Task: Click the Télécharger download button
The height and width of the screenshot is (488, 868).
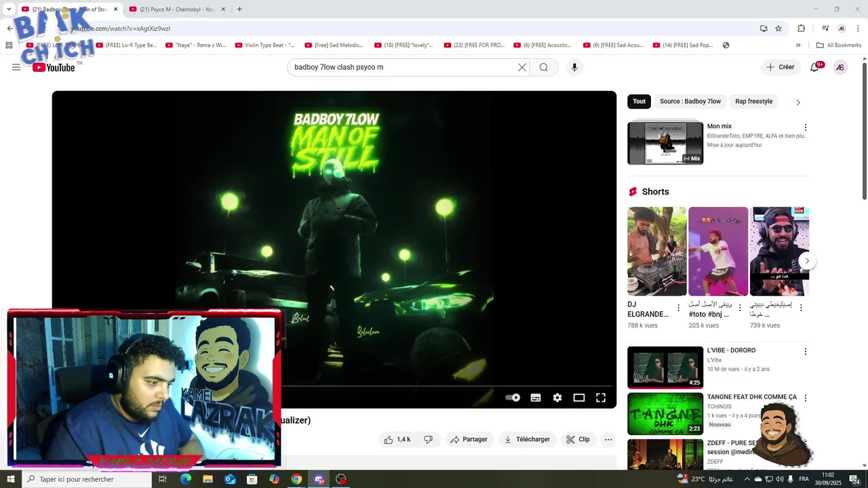Action: point(527,439)
